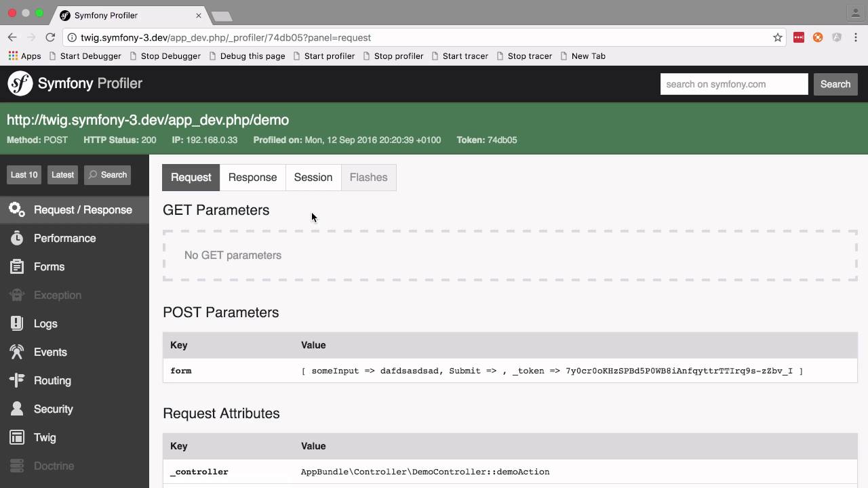Go back with browser back arrow
Image resolution: width=868 pixels, height=488 pixels.
pyautogui.click(x=12, y=37)
